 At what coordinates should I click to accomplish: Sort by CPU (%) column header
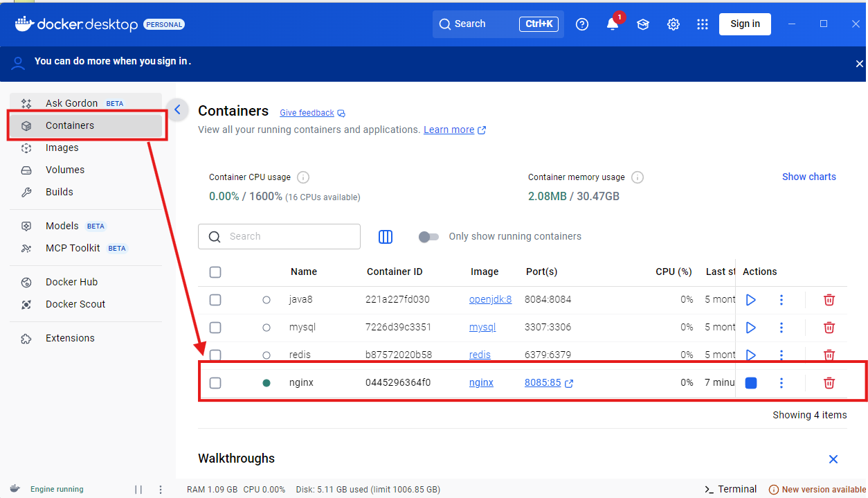[x=673, y=272]
